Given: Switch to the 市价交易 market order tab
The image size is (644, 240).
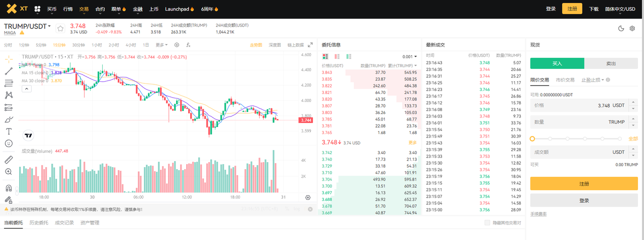Looking at the screenshot, I should click(x=565, y=80).
